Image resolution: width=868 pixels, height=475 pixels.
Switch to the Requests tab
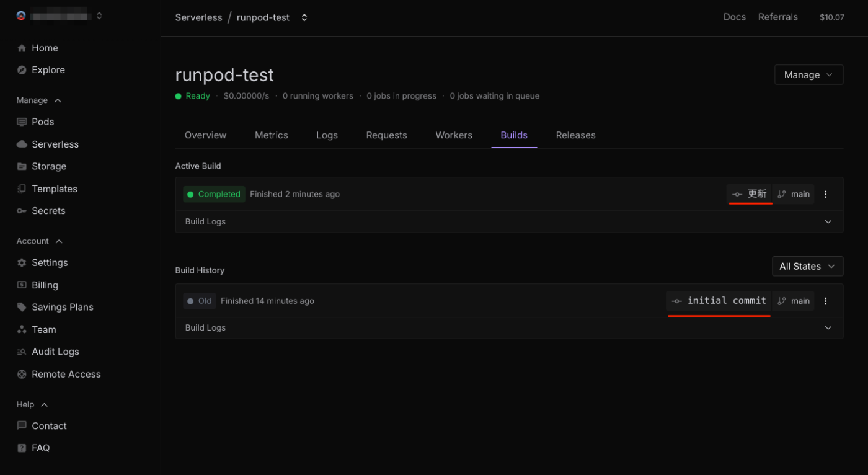tap(386, 135)
